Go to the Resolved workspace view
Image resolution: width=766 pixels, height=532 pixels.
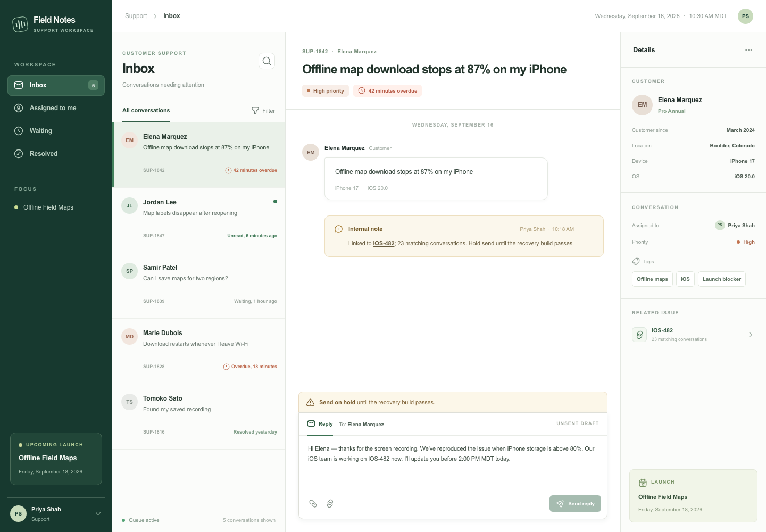coord(56,154)
